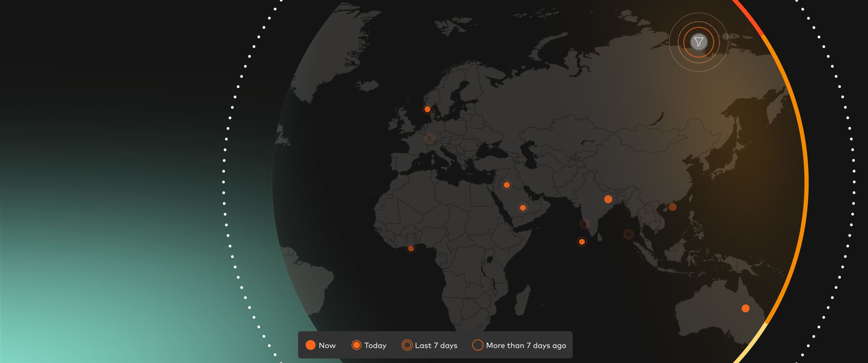Click the solid orange Now legend dot

click(310, 345)
